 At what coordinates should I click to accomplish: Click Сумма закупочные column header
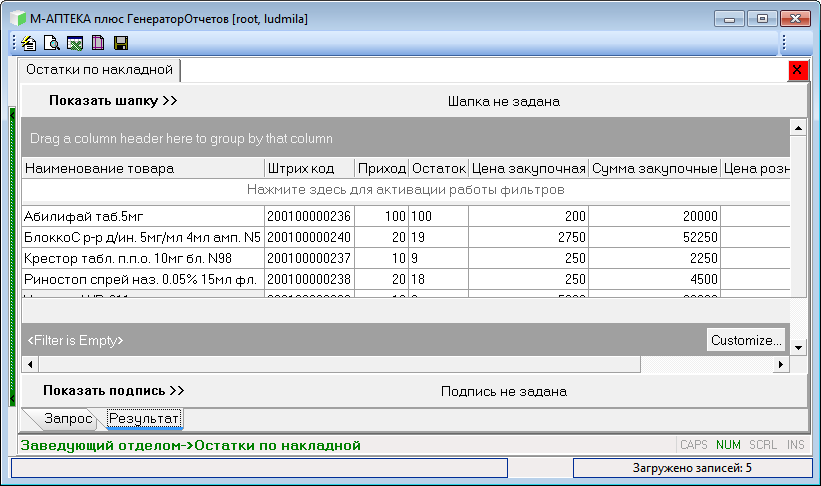pyautogui.click(x=654, y=169)
